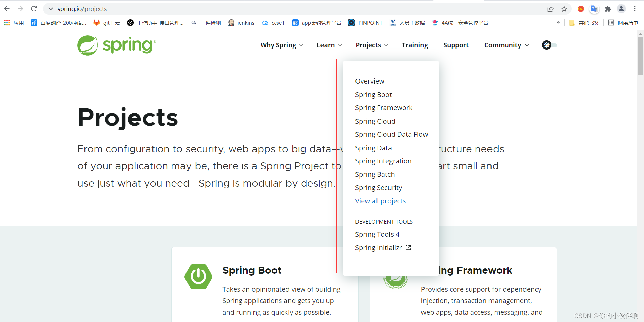The width and height of the screenshot is (644, 322).
Task: Select Spring Cloud from the dropdown
Action: (375, 121)
